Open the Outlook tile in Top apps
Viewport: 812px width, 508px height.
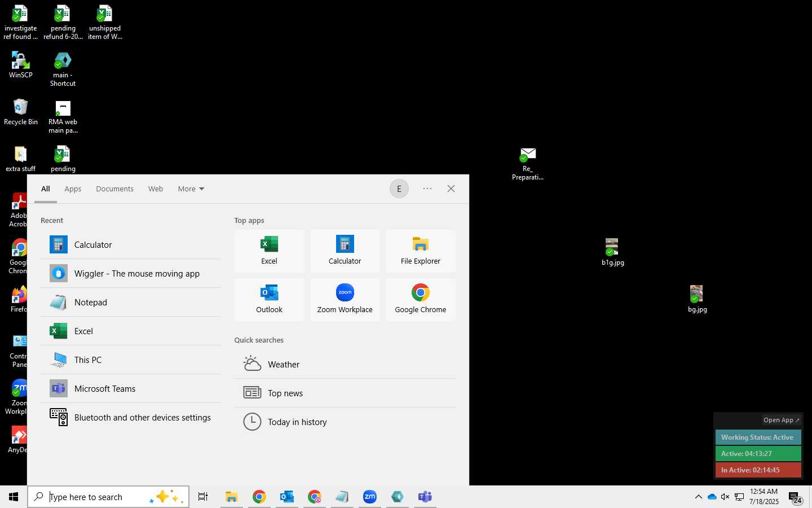point(270,300)
